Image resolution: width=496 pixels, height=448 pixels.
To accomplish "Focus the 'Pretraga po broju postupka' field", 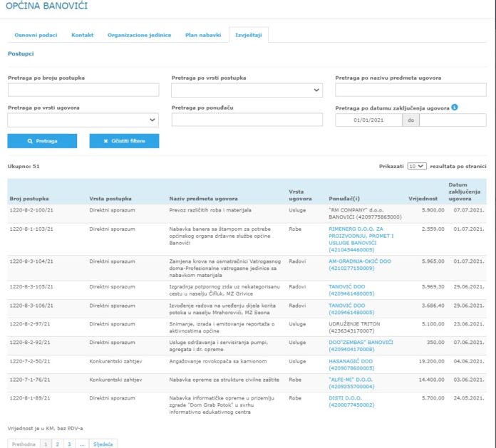I will click(x=83, y=90).
